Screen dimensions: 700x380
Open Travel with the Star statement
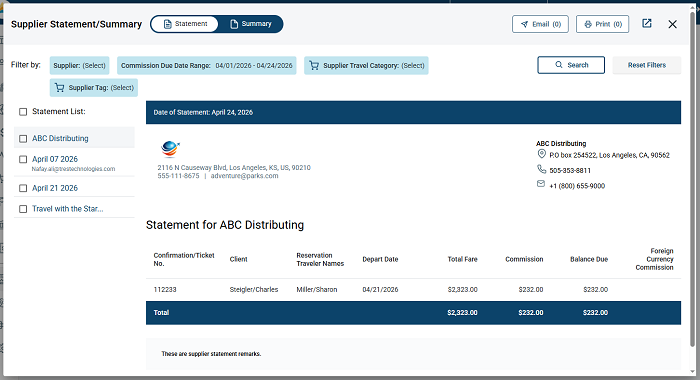[x=67, y=209]
